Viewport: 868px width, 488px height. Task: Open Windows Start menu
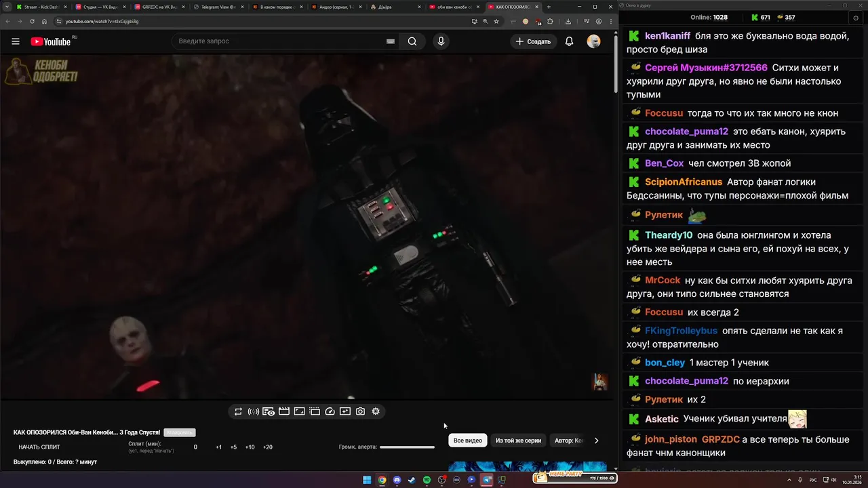pyautogui.click(x=367, y=480)
